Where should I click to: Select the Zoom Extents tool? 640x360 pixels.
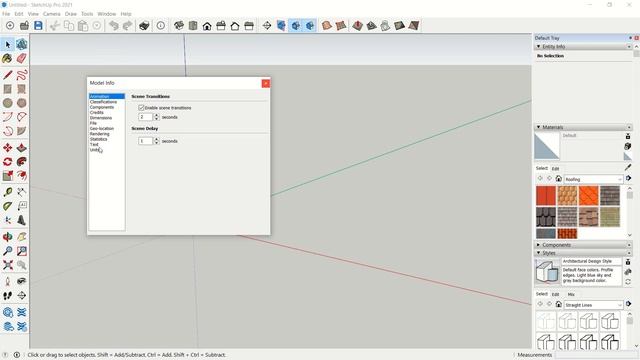click(7, 265)
